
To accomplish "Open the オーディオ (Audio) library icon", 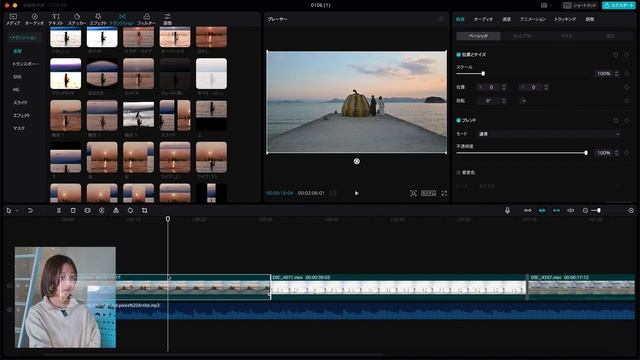I will [x=34, y=19].
